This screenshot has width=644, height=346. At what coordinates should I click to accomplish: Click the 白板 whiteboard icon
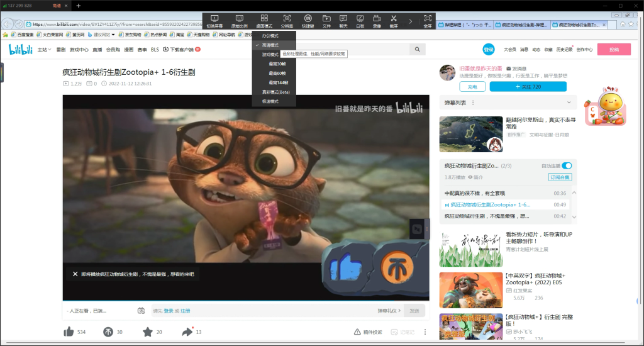pos(360,20)
